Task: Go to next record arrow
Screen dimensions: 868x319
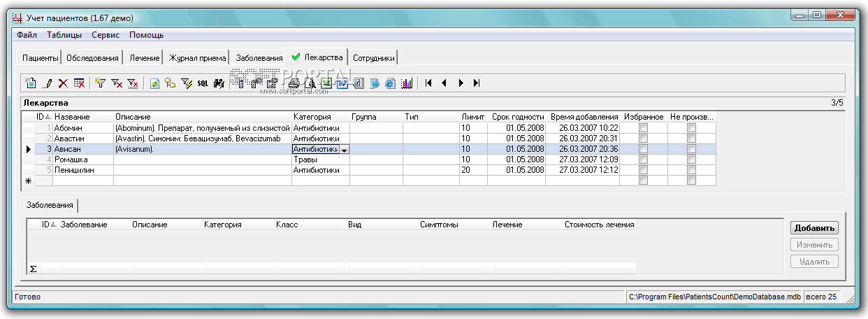Action: [x=461, y=83]
